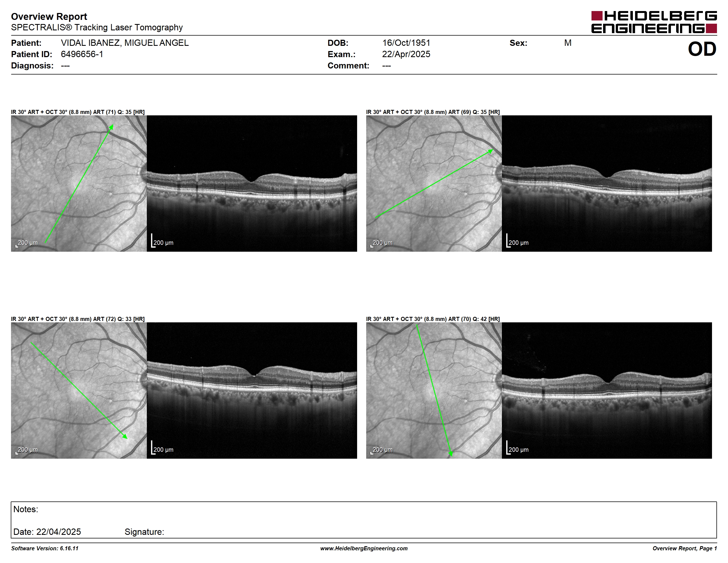Click the SPECTRALIS Tracking Laser Tomography subtitle

tap(97, 27)
